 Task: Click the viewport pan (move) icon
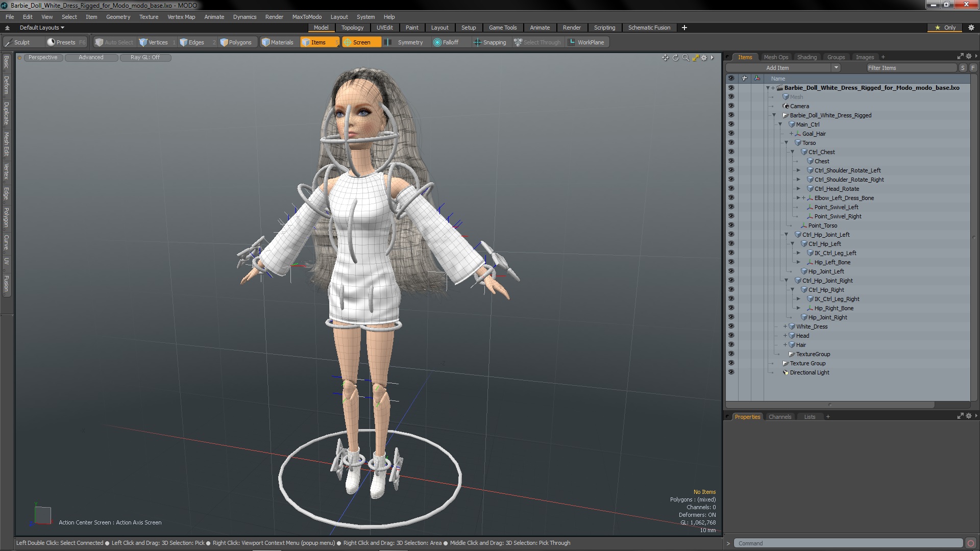665,58
